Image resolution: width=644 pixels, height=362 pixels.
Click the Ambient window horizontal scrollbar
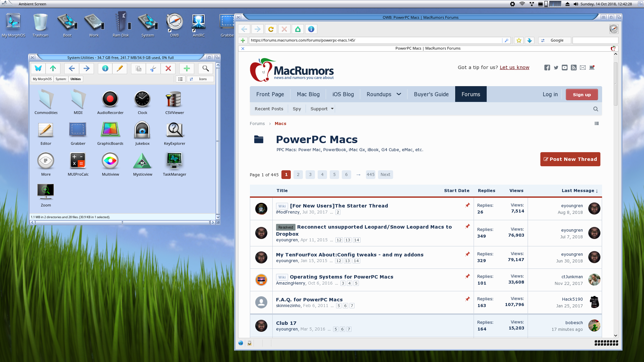[122, 223]
